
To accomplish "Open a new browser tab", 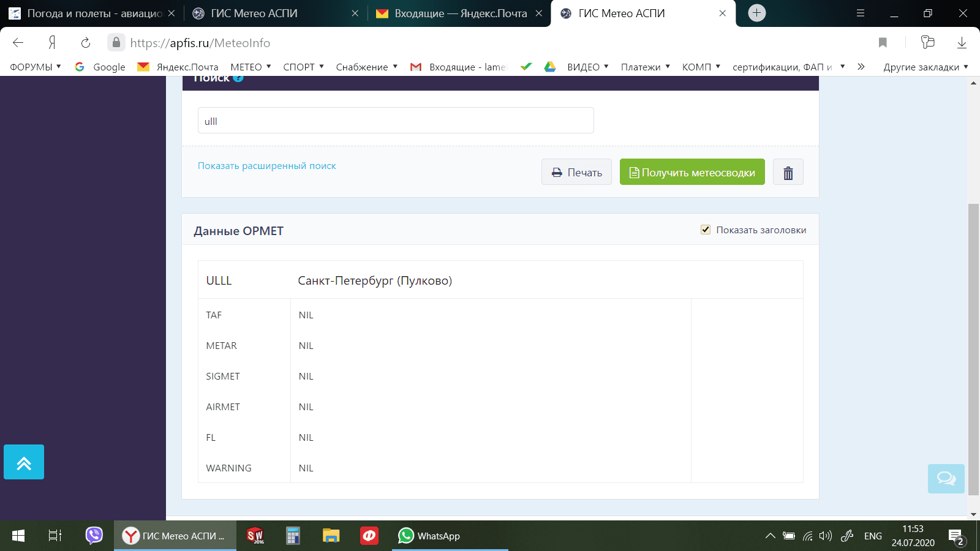I will pos(757,13).
